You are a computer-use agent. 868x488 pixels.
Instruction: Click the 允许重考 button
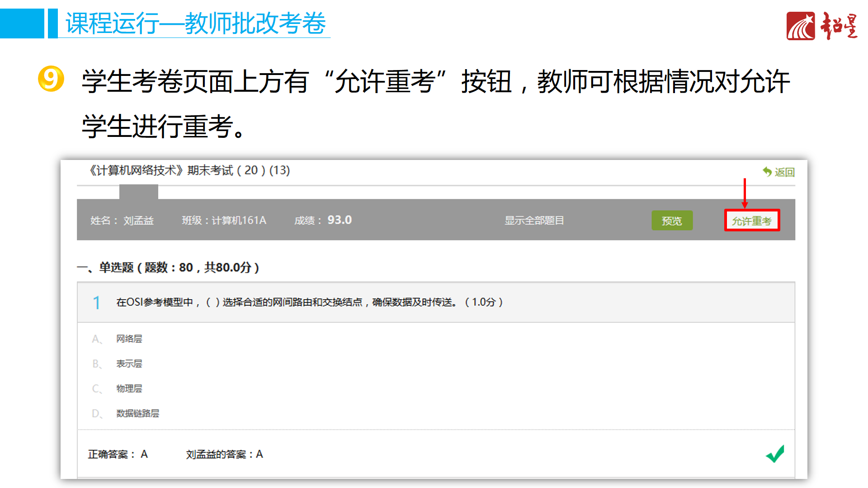tap(752, 221)
